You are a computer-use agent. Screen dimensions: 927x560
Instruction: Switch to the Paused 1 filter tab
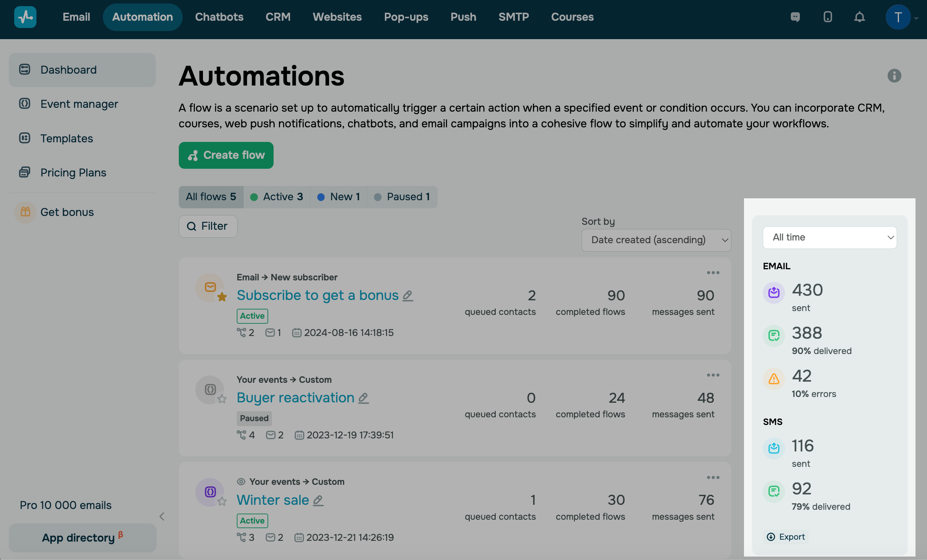(x=402, y=197)
